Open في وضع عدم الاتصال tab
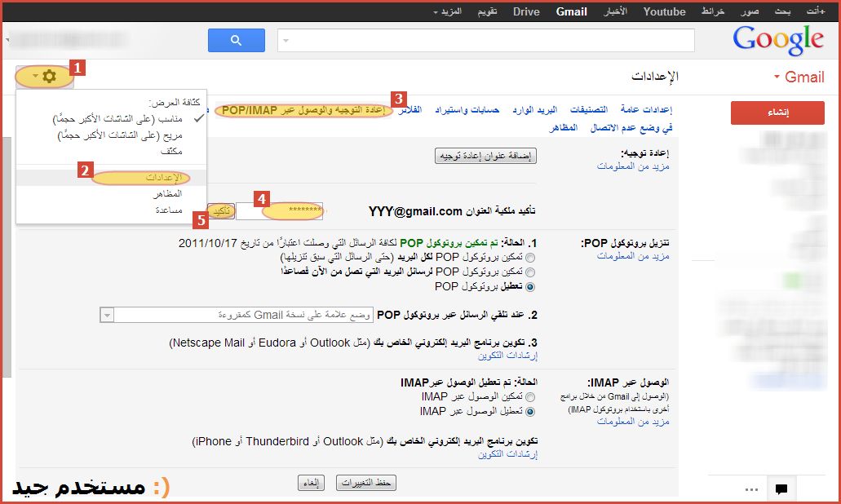841x504 pixels. point(631,128)
